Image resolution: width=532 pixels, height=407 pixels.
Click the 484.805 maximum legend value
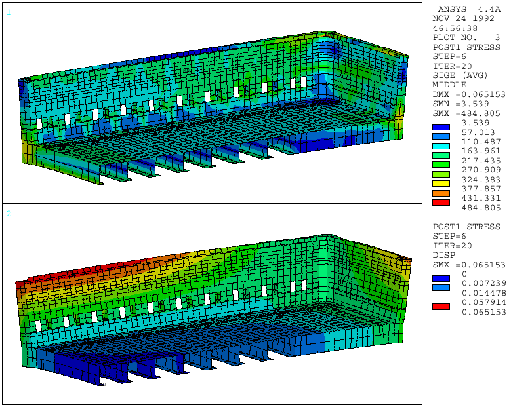click(x=481, y=208)
